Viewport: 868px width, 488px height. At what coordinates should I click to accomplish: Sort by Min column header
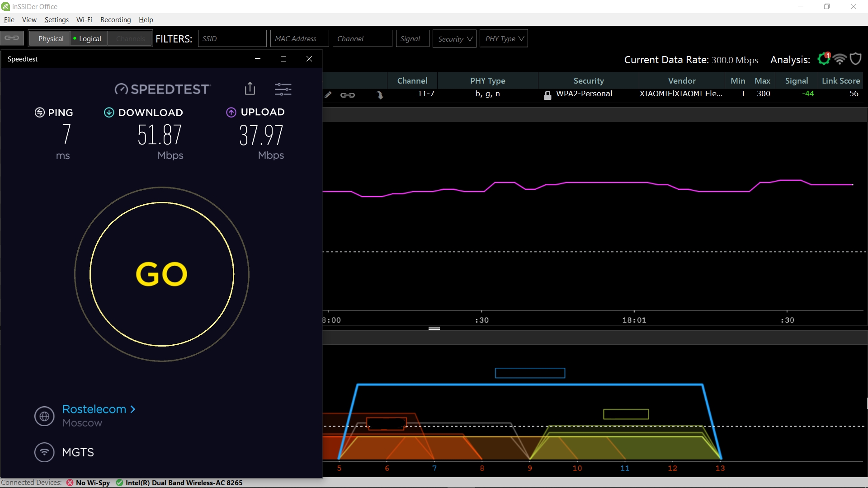738,80
